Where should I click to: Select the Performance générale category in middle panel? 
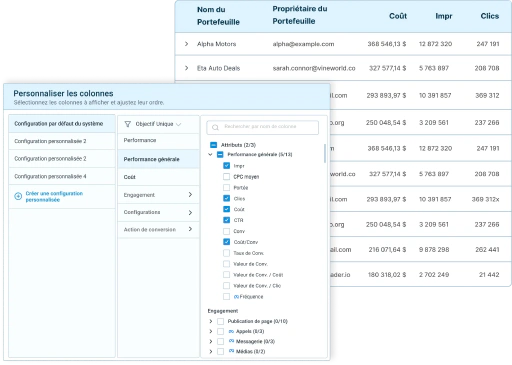[x=158, y=159]
